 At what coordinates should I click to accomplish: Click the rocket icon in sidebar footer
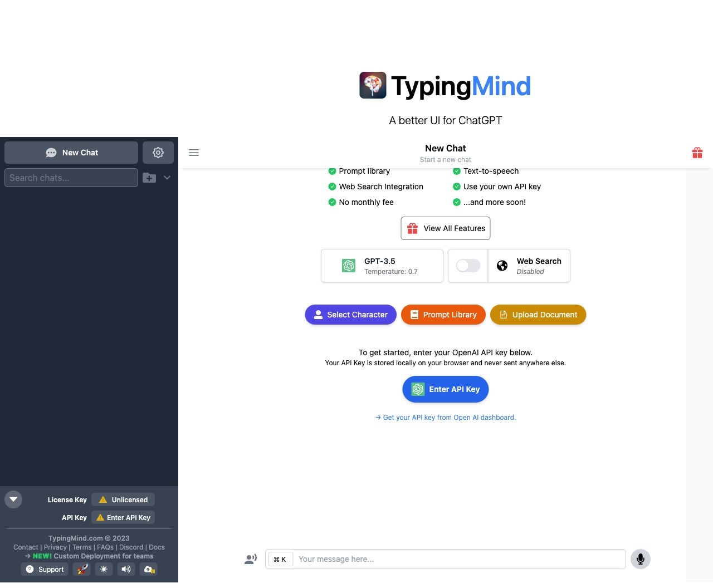coord(82,569)
